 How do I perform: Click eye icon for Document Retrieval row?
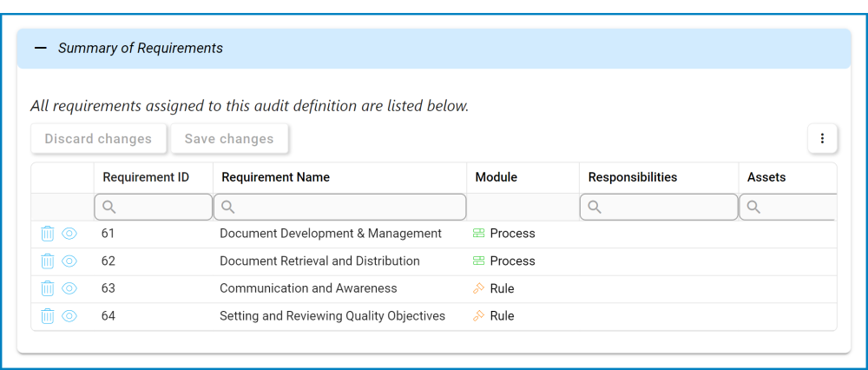click(69, 261)
